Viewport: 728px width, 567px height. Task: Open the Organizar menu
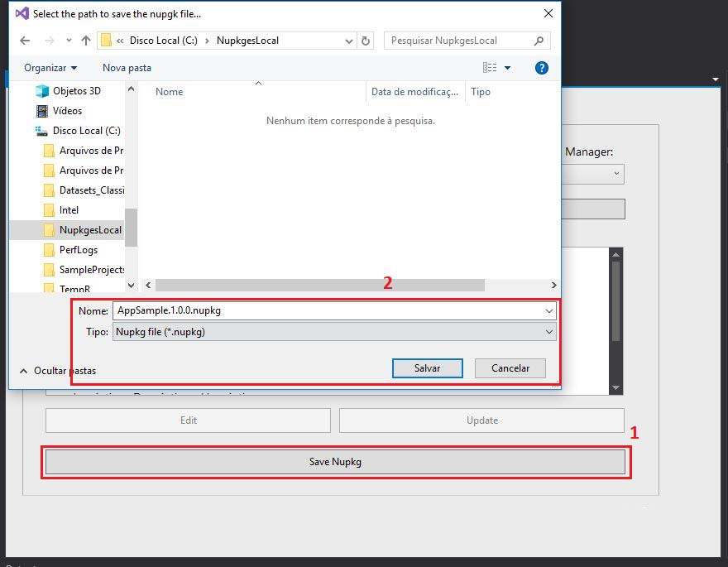point(45,68)
